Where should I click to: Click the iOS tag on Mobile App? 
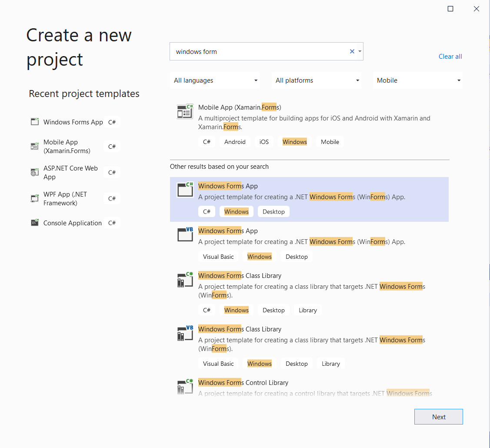point(264,142)
